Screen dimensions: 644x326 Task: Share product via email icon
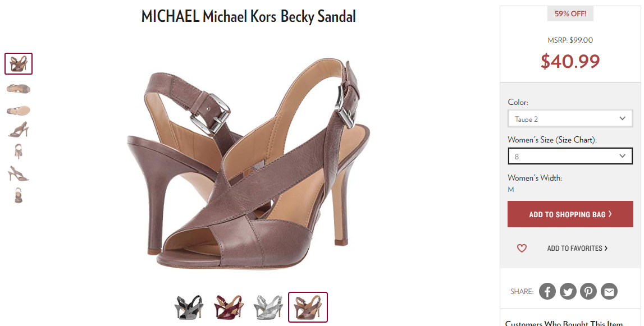609,291
